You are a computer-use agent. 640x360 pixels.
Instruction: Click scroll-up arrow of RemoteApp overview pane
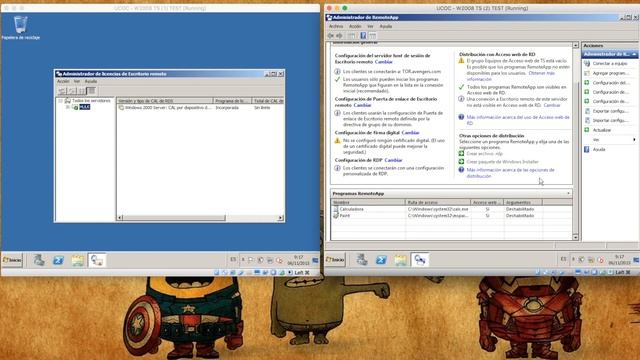[576, 45]
